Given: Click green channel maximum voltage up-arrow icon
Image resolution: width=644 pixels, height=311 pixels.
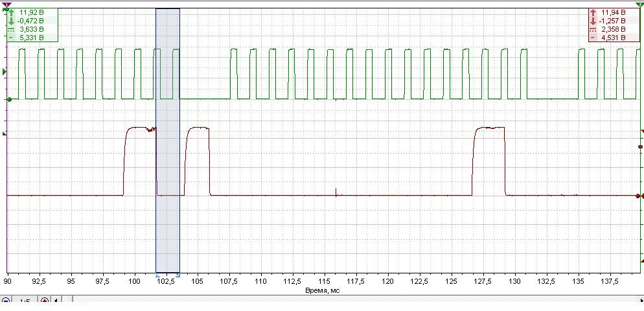Looking at the screenshot, I should (x=11, y=13).
